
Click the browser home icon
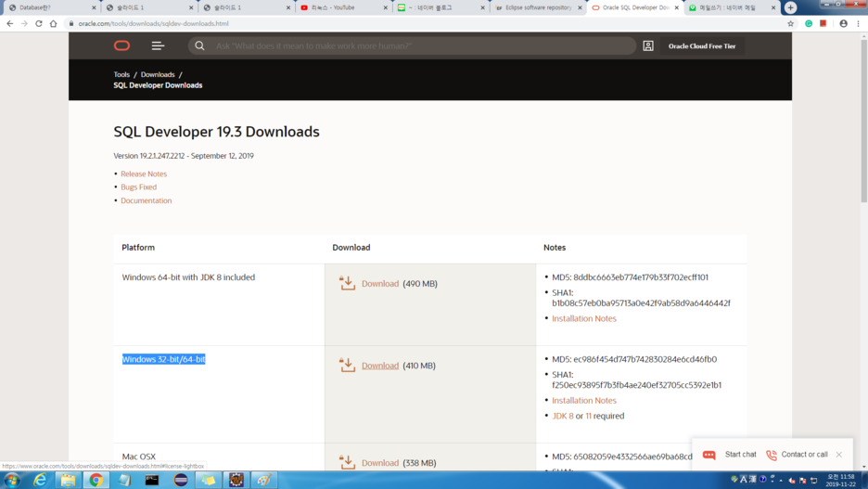click(x=53, y=24)
